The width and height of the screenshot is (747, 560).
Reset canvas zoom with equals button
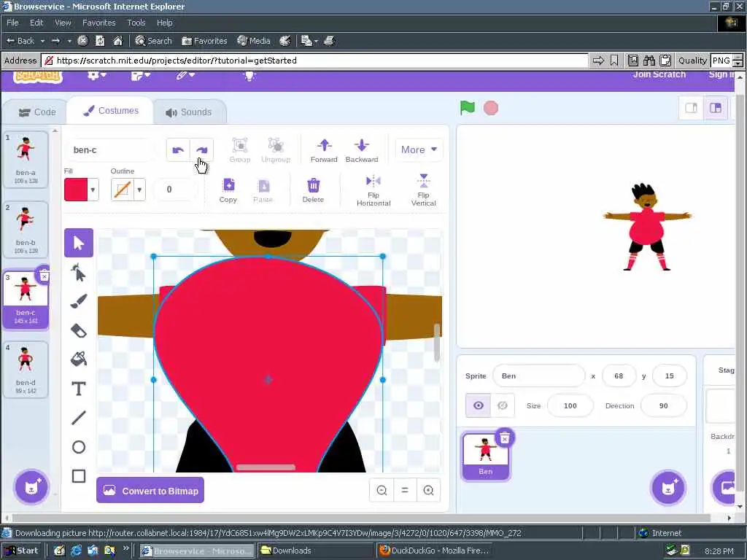(405, 490)
